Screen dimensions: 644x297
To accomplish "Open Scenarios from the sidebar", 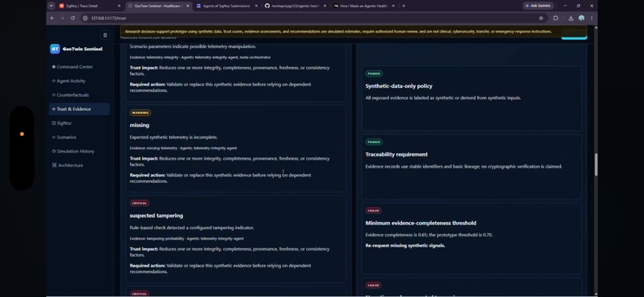I will (79, 137).
